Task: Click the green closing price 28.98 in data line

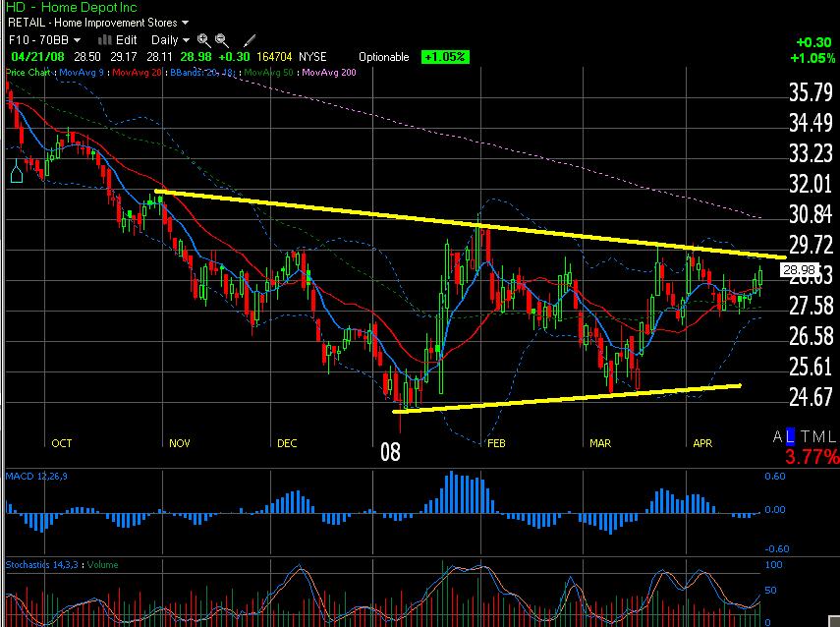Action: click(196, 57)
